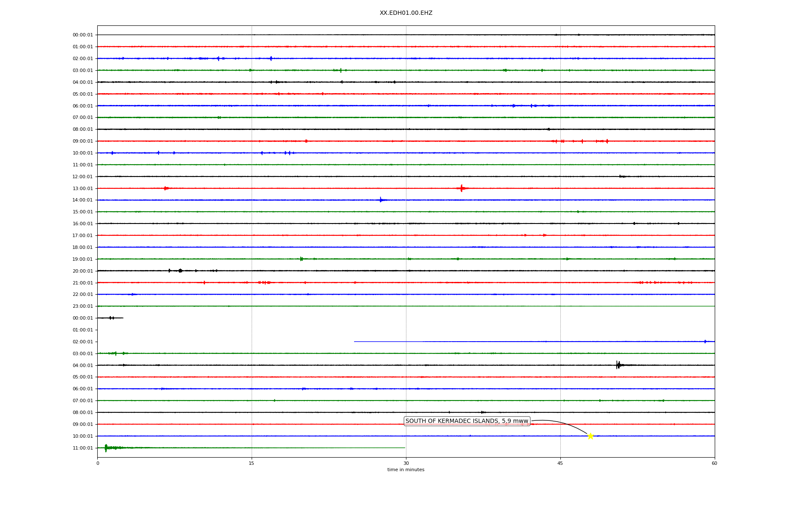Click the 0 tick on the x-axis

pyautogui.click(x=98, y=463)
